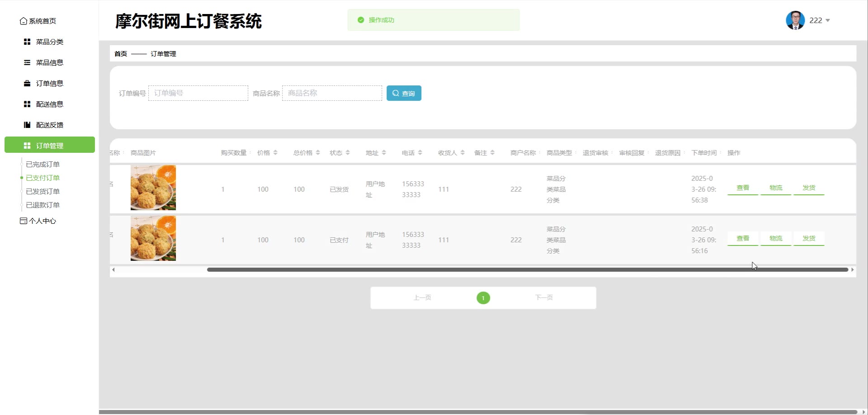Open 配送反馈 menu item
868x415 pixels.
tap(50, 125)
